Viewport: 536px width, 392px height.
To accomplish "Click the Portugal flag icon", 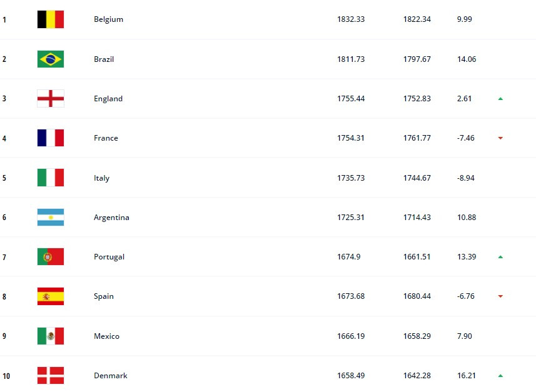I will (51, 257).
